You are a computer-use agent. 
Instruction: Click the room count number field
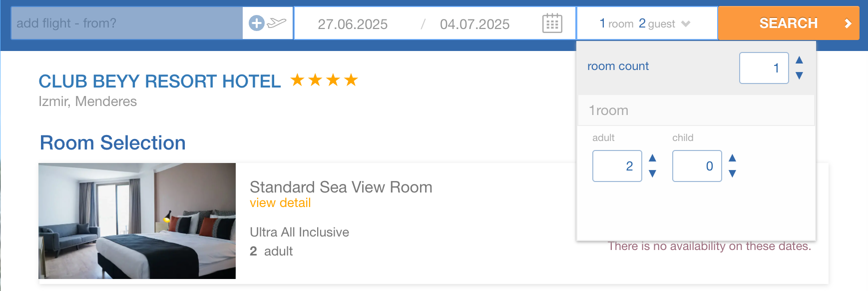point(764,68)
